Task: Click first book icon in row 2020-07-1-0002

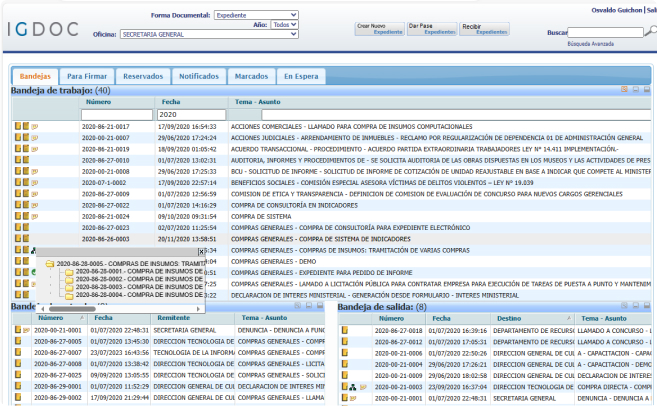Action: 18,182
